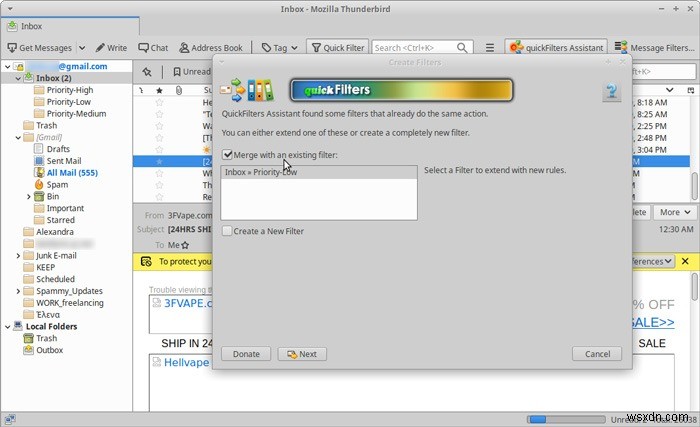Switch to the Inbox tab
The image size is (700, 427).
(x=70, y=26)
